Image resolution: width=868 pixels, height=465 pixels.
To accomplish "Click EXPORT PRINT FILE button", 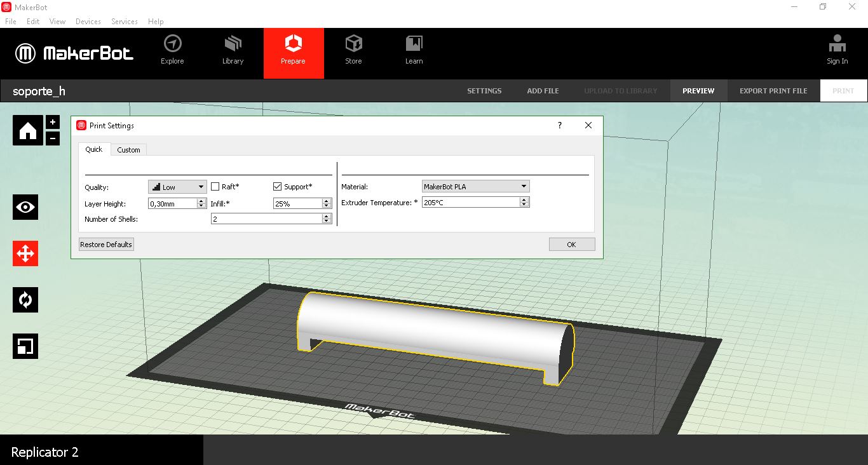I will click(773, 91).
